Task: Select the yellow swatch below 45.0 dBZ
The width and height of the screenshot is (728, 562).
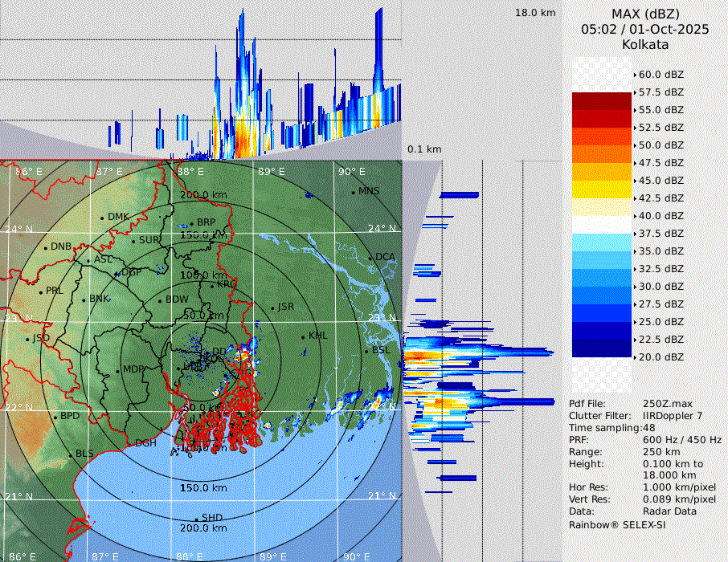Action: tap(601, 189)
